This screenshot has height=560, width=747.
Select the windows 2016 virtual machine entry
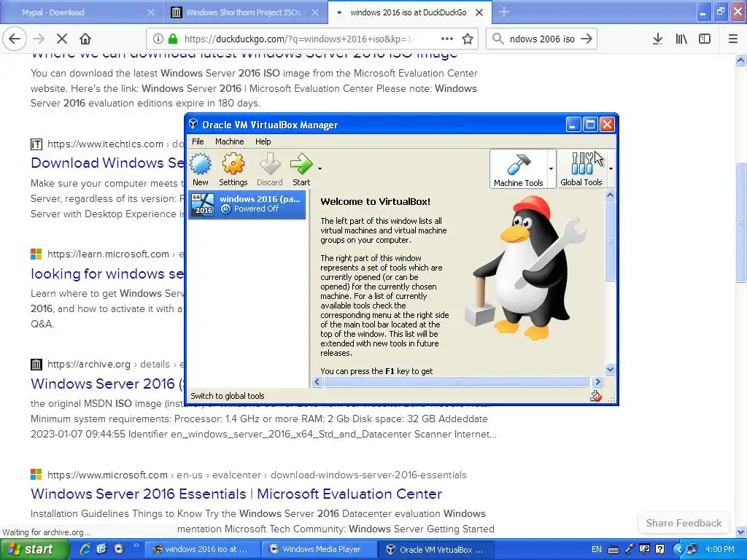coord(247,204)
